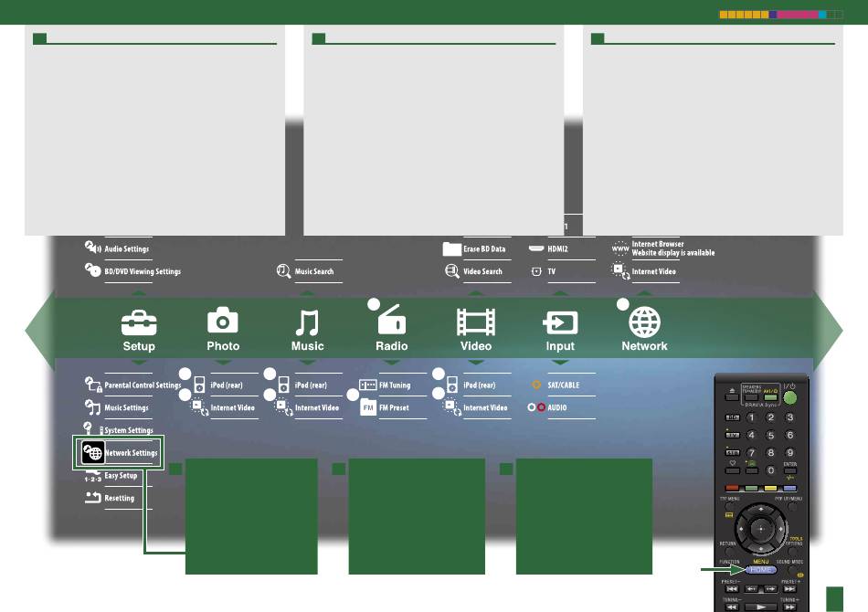Click the eject button on the remote
The width and height of the screenshot is (868, 612).
(732, 396)
